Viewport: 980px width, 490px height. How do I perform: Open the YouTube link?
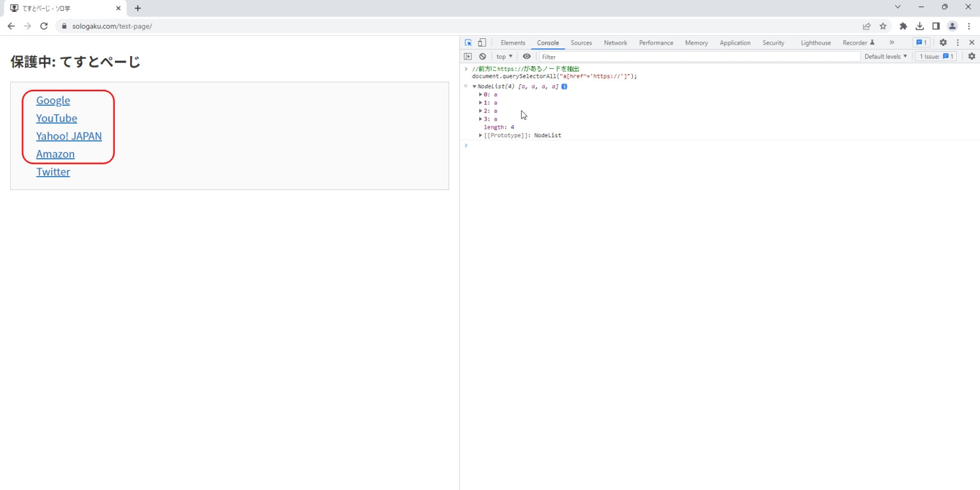pyautogui.click(x=57, y=119)
